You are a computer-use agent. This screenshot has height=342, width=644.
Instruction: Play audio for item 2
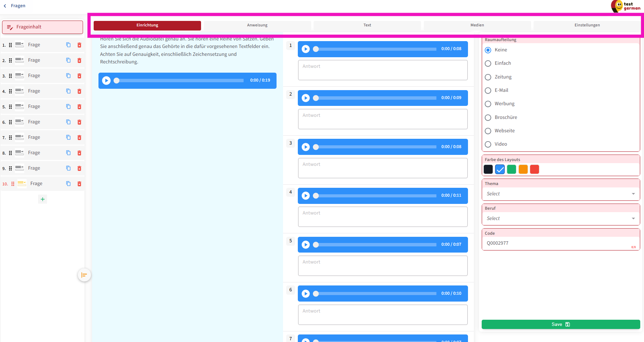coord(306,98)
